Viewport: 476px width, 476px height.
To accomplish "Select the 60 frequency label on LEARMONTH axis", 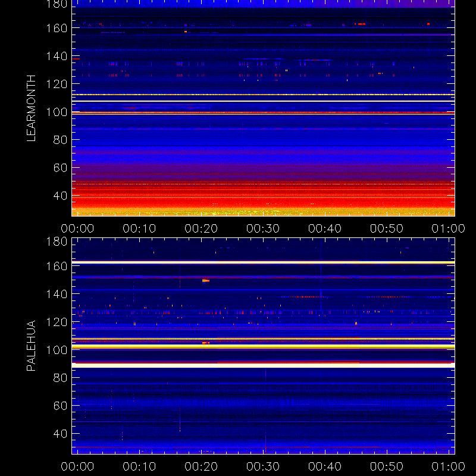I will 60,168.
